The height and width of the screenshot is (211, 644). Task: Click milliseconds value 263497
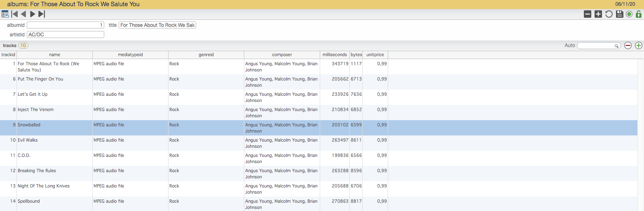(x=340, y=140)
